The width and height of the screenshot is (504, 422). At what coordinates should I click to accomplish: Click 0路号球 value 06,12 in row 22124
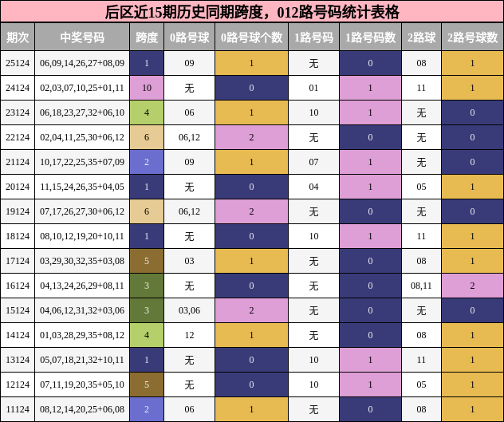point(189,137)
